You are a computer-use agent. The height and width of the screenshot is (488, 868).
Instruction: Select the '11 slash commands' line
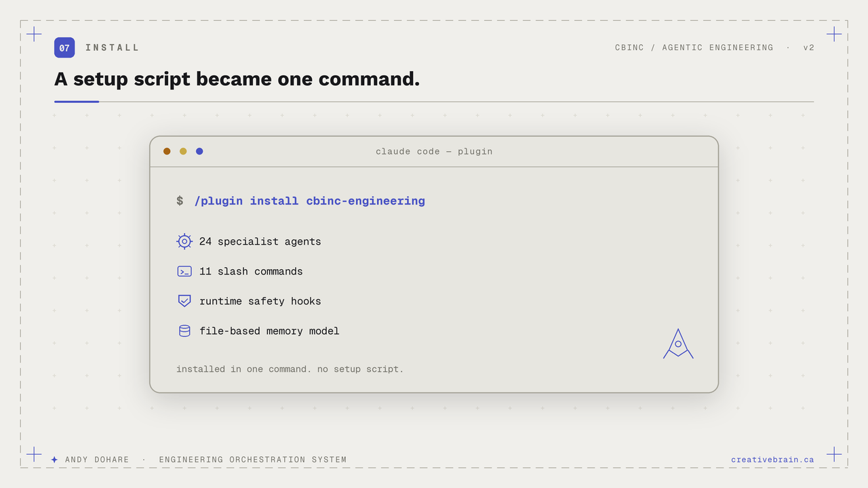[251, 271]
